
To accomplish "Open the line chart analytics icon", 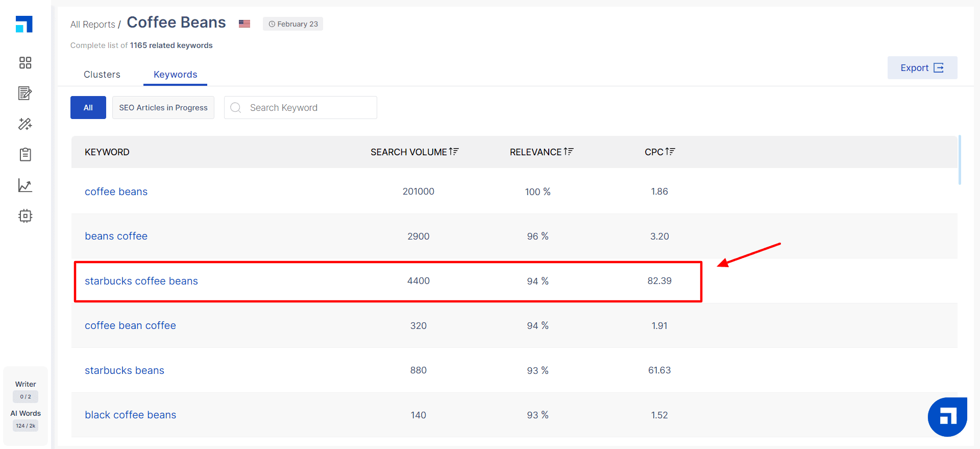I will pyautogui.click(x=25, y=185).
